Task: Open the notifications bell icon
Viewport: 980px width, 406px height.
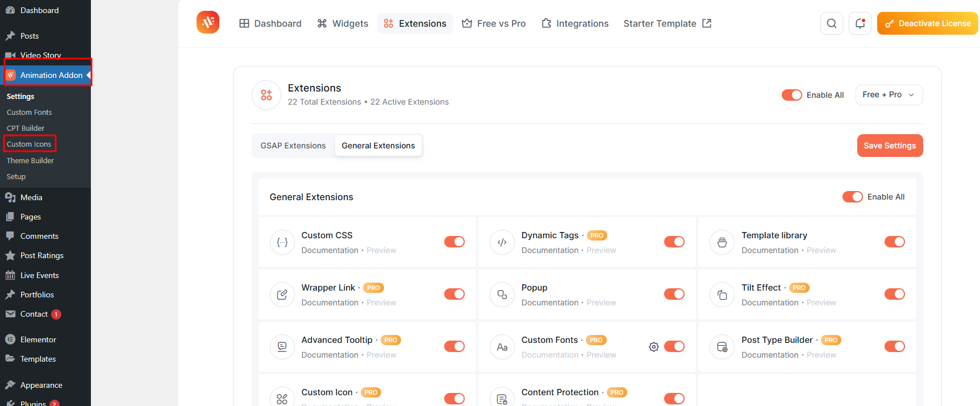Action: click(x=860, y=23)
